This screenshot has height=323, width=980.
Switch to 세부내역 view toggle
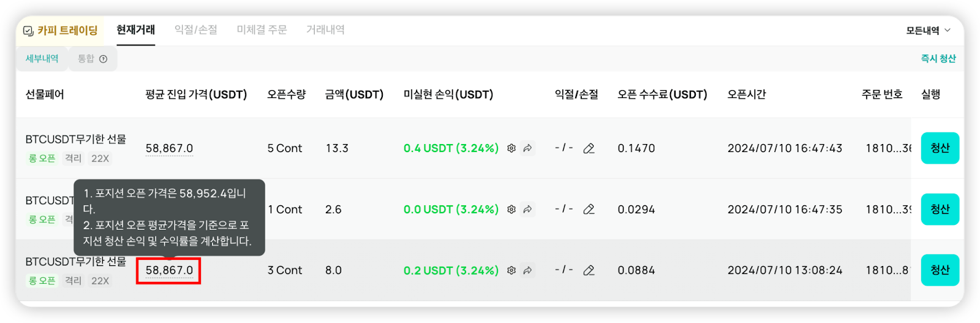point(42,59)
